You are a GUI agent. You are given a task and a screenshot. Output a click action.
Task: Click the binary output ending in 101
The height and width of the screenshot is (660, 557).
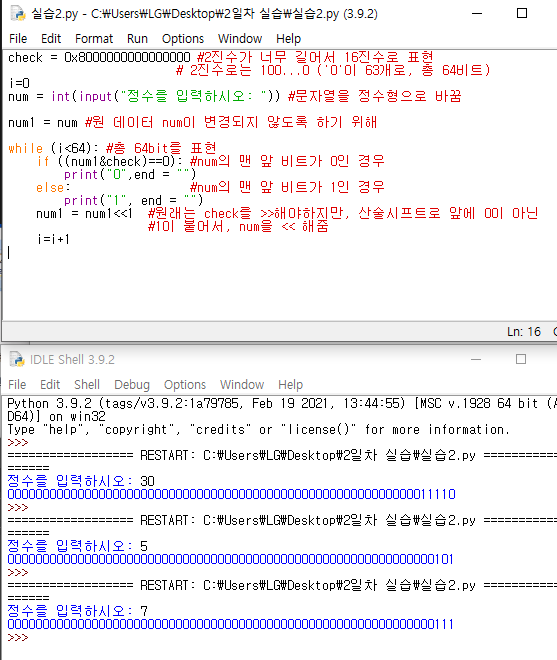click(x=230, y=559)
